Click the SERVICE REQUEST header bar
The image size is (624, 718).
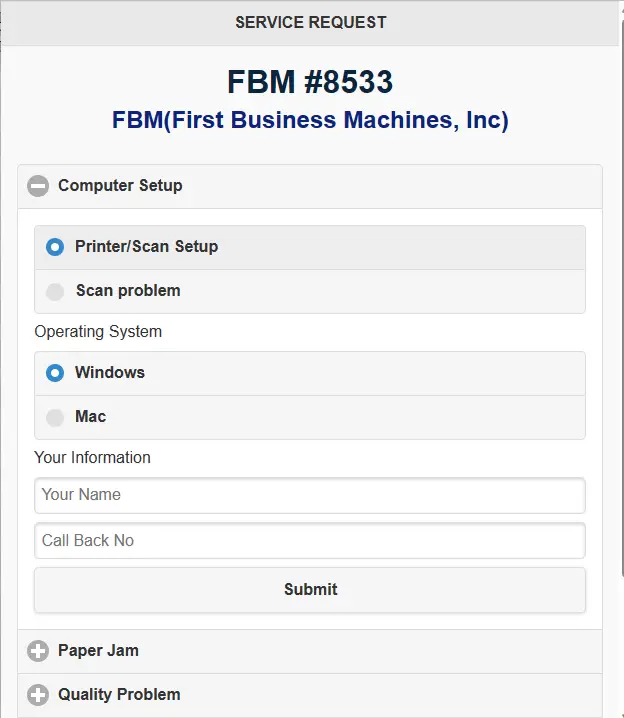point(310,22)
